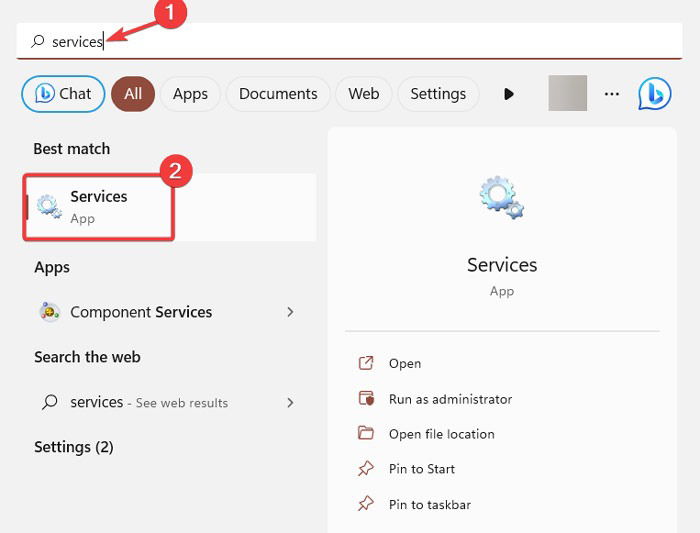Click the Services gear icon in best match
This screenshot has height=533, width=700.
(49, 207)
